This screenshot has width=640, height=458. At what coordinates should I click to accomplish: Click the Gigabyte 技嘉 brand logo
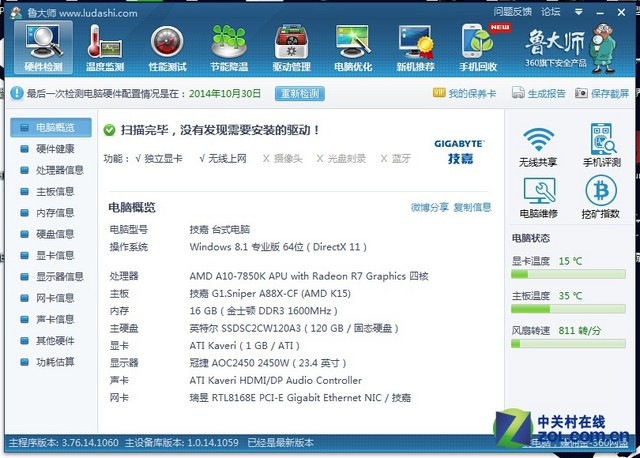pyautogui.click(x=460, y=152)
